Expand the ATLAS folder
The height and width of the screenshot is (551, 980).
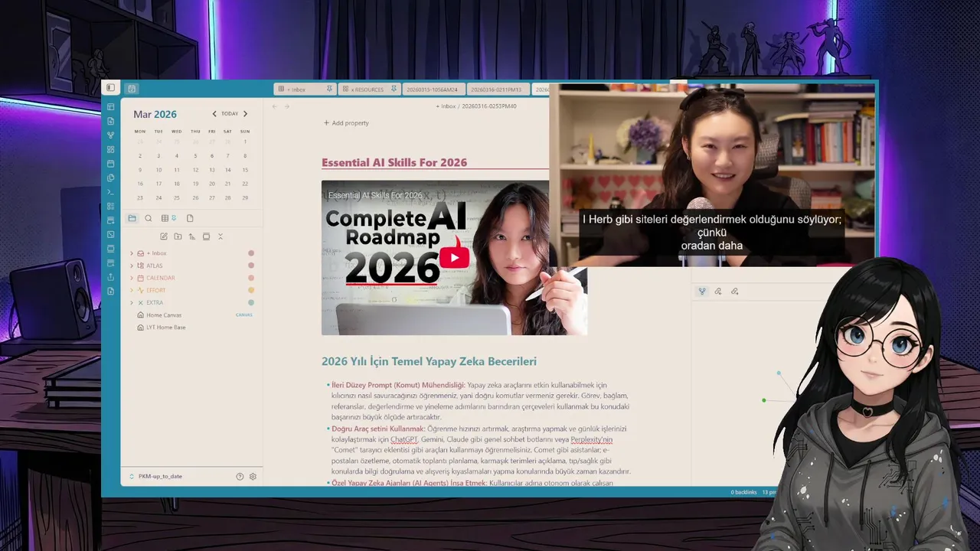(132, 266)
